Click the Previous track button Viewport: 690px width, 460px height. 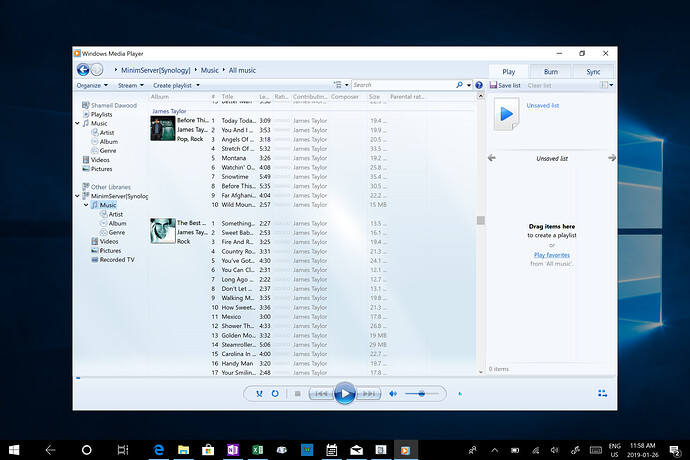click(x=321, y=394)
